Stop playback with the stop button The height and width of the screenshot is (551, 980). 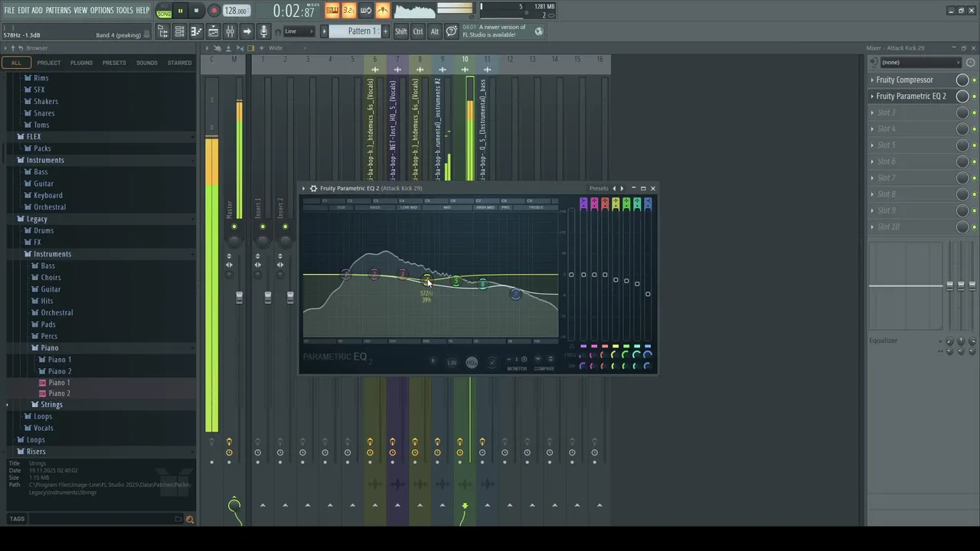(x=196, y=11)
